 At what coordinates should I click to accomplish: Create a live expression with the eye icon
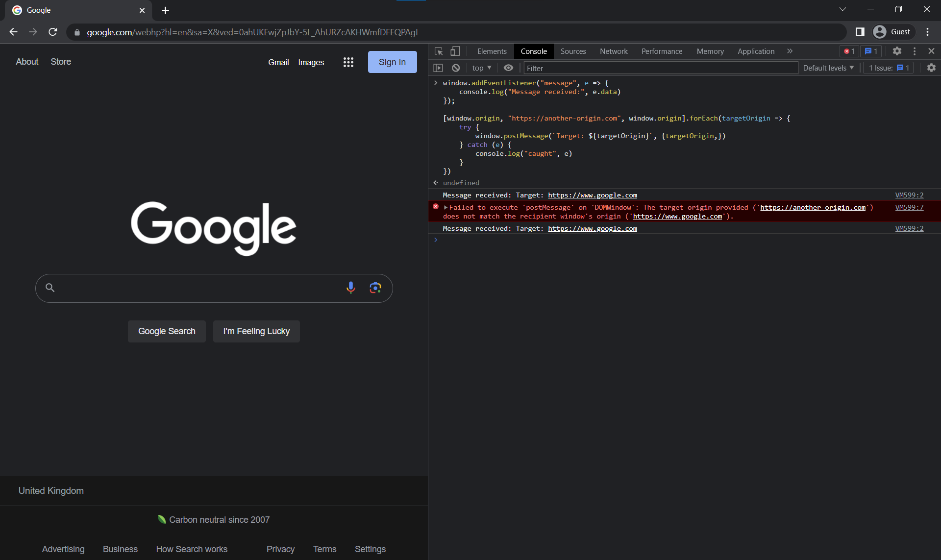508,68
